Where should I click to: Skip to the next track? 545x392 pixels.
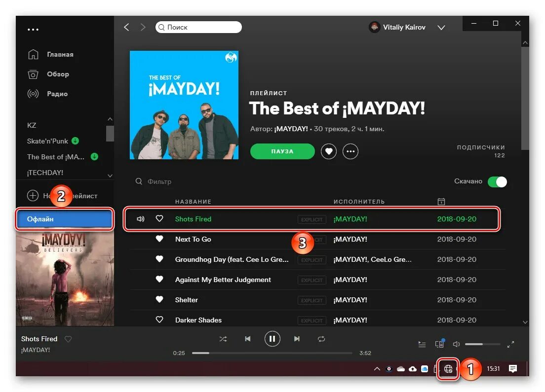[297, 339]
